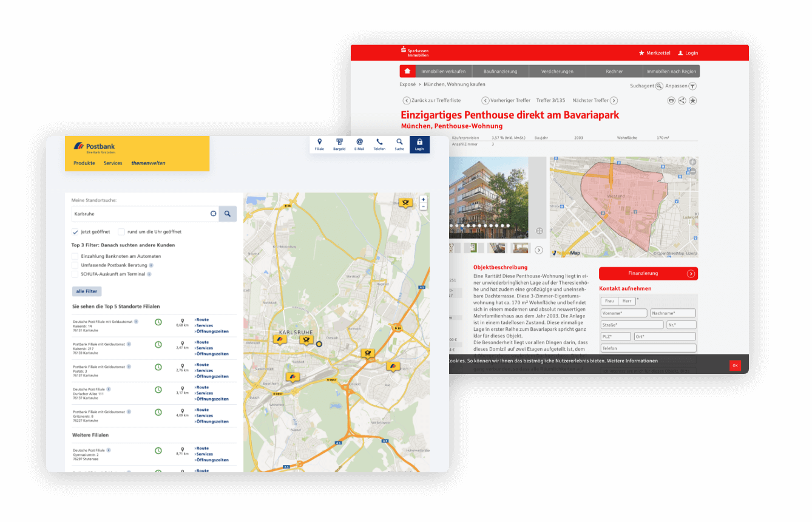Select the 'Frau' salutation option
Viewport: 812px width, 522px height.
(610, 301)
